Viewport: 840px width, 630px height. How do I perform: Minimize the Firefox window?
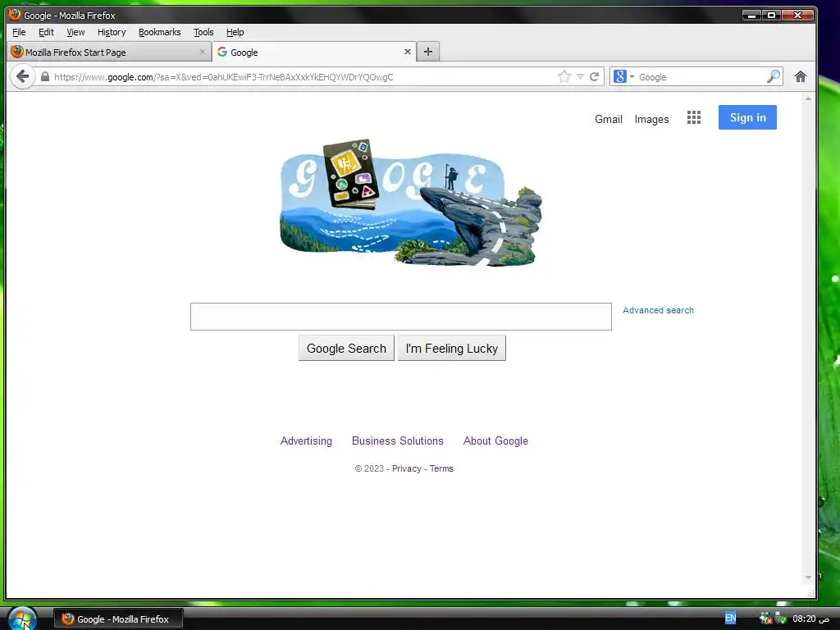pyautogui.click(x=751, y=15)
